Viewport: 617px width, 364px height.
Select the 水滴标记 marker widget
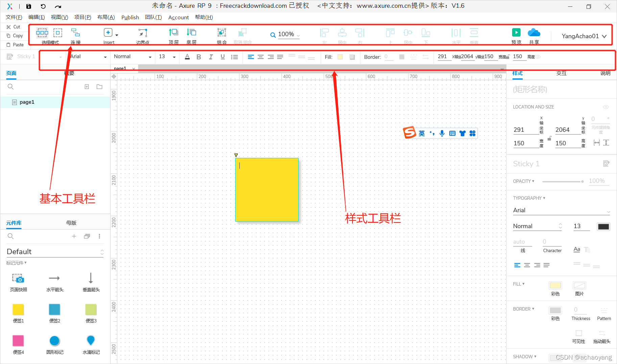(91, 344)
